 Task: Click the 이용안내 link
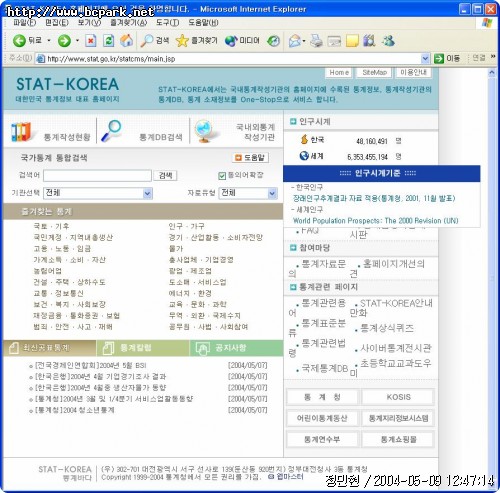point(413,72)
